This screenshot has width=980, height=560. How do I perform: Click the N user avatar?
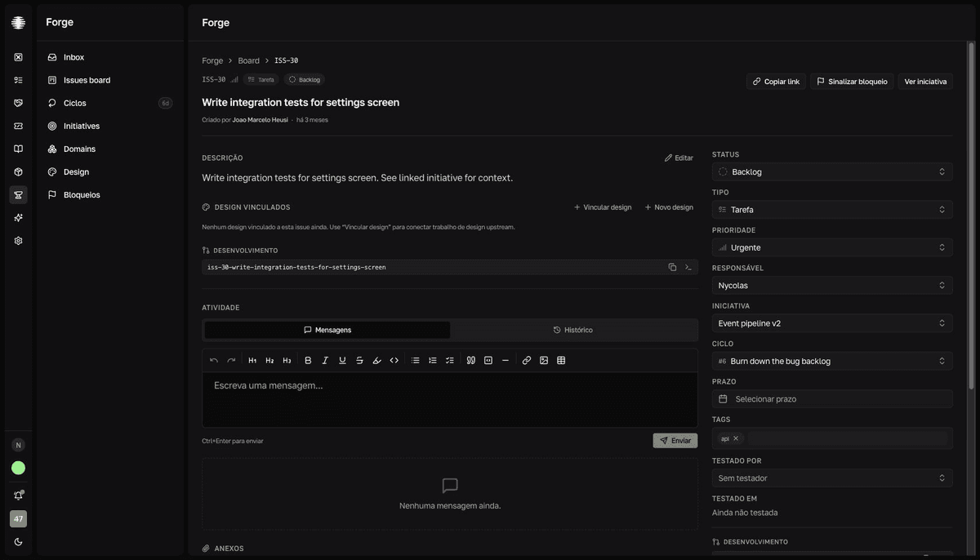(18, 445)
